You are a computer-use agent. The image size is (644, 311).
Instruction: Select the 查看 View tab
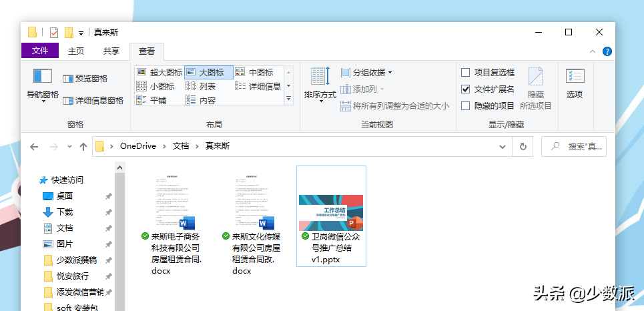147,51
